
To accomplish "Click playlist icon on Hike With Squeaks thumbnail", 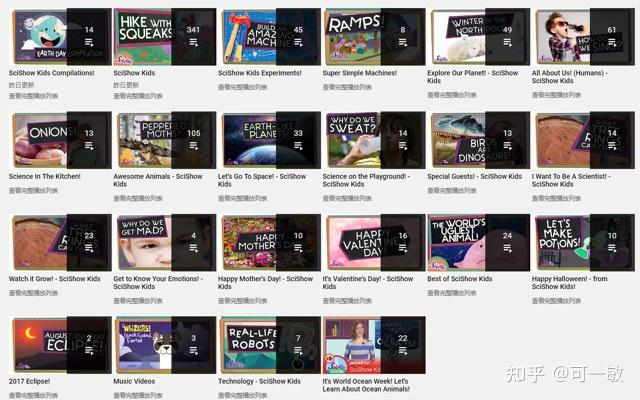I will click(193, 42).
